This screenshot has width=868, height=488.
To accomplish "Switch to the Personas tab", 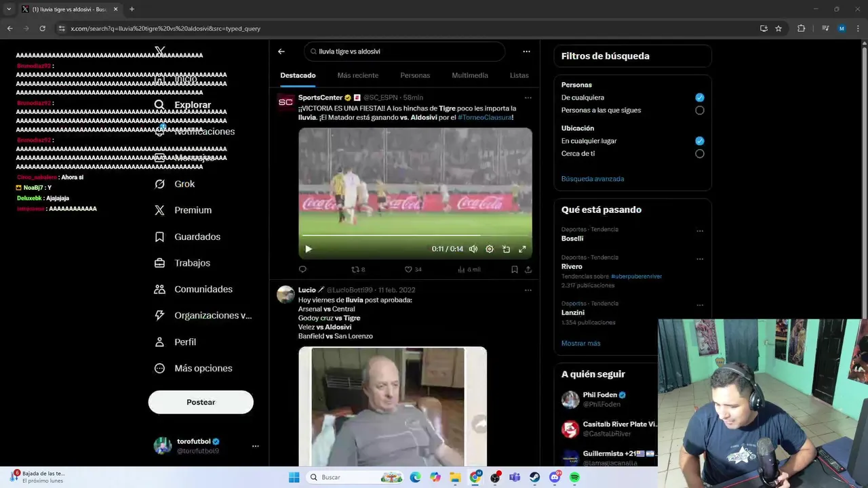I will 415,75.
